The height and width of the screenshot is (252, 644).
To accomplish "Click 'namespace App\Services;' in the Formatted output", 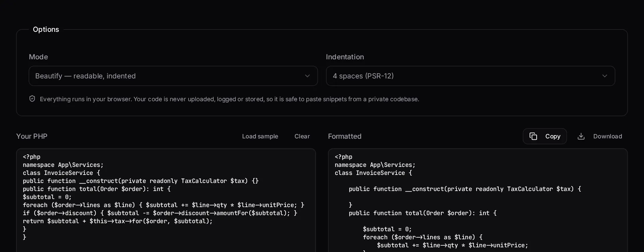I will point(375,165).
